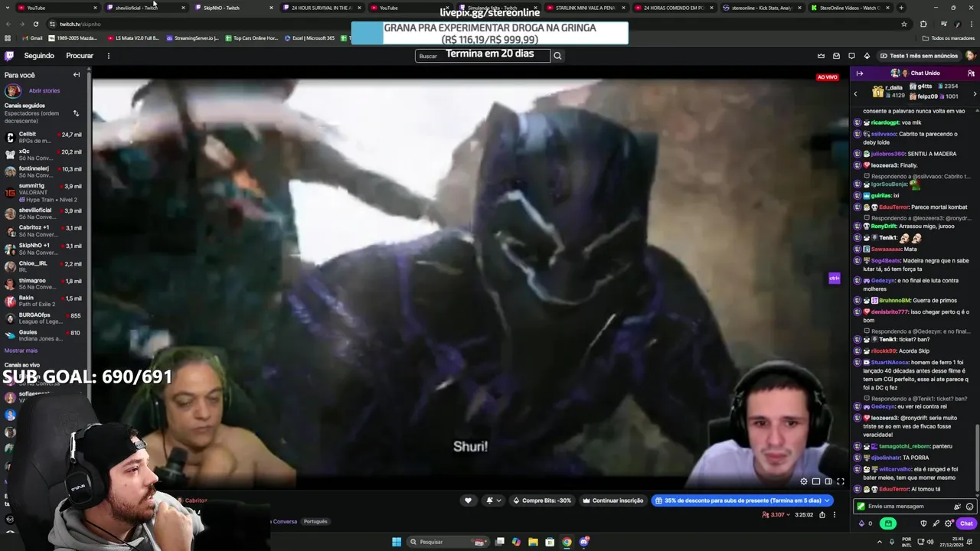
Task: Click the Windows Start button
Action: tap(397, 542)
